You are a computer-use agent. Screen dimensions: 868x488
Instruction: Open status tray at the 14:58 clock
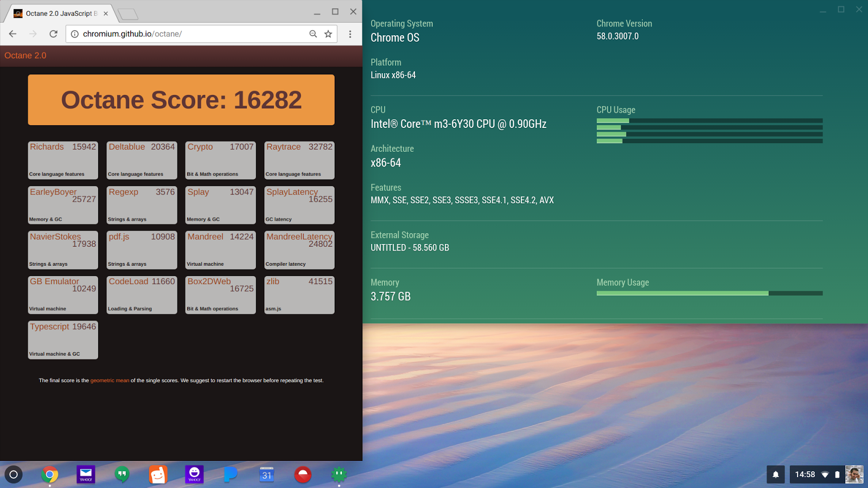pos(805,474)
